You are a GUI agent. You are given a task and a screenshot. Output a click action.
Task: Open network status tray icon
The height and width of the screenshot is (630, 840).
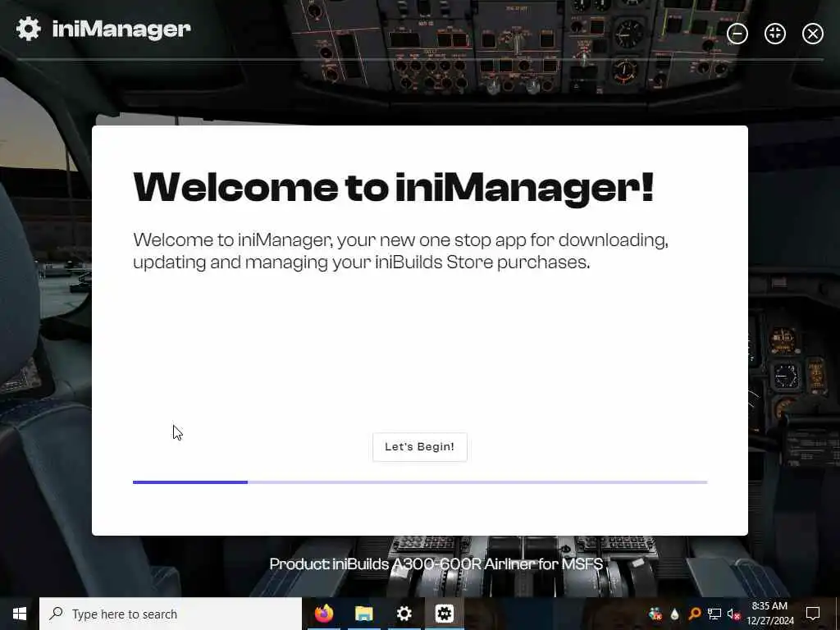[714, 614]
